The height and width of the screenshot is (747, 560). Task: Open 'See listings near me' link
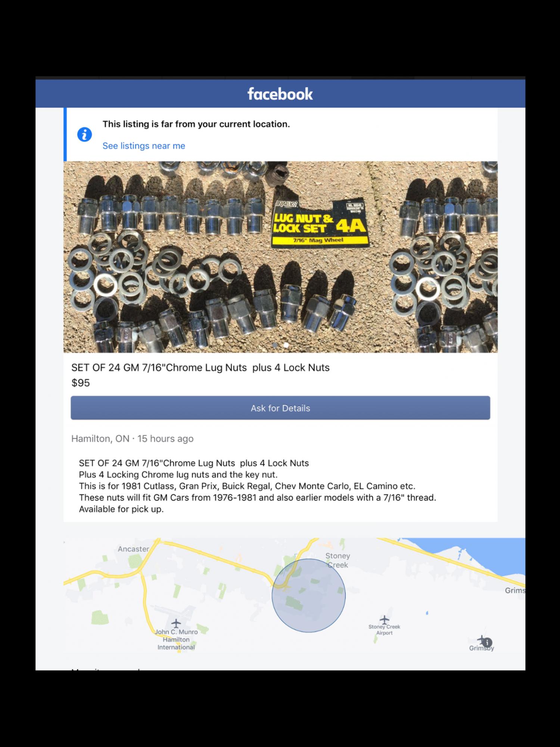(x=144, y=146)
